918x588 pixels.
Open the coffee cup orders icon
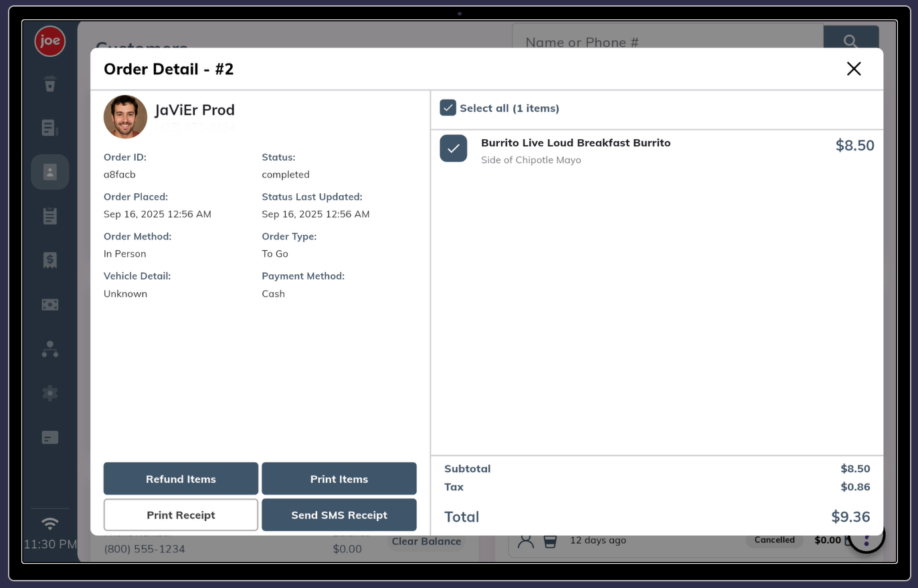click(x=50, y=84)
